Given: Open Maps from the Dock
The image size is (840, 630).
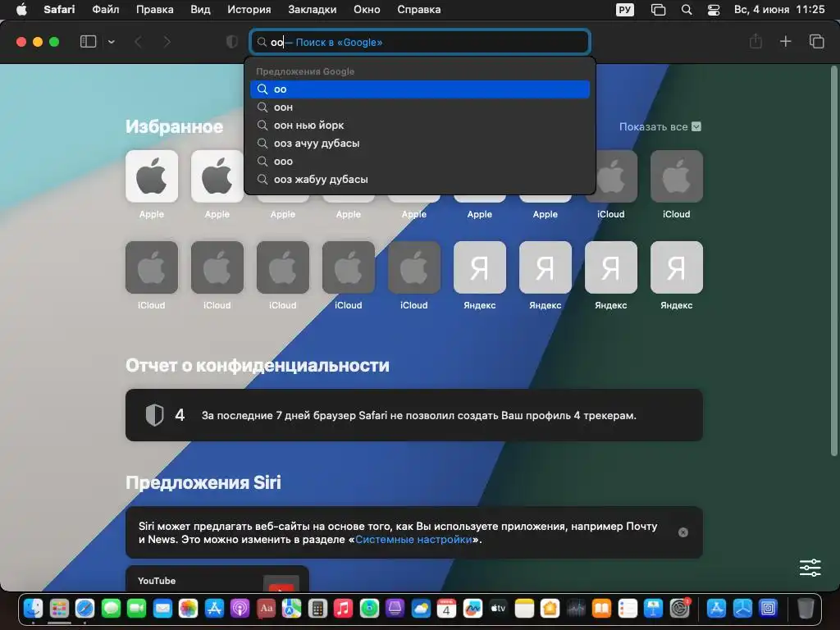Looking at the screenshot, I should (x=291, y=608).
